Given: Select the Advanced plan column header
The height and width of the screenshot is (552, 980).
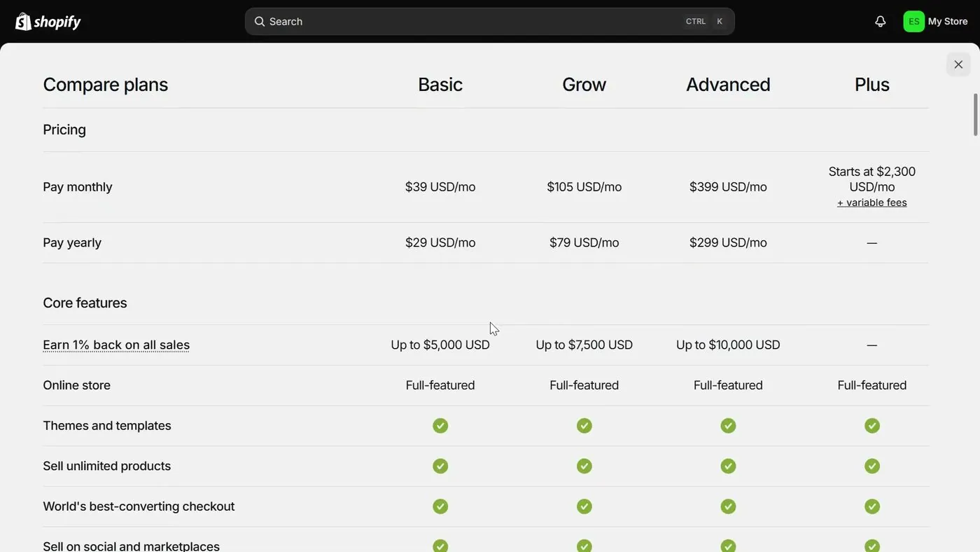Looking at the screenshot, I should click(728, 84).
